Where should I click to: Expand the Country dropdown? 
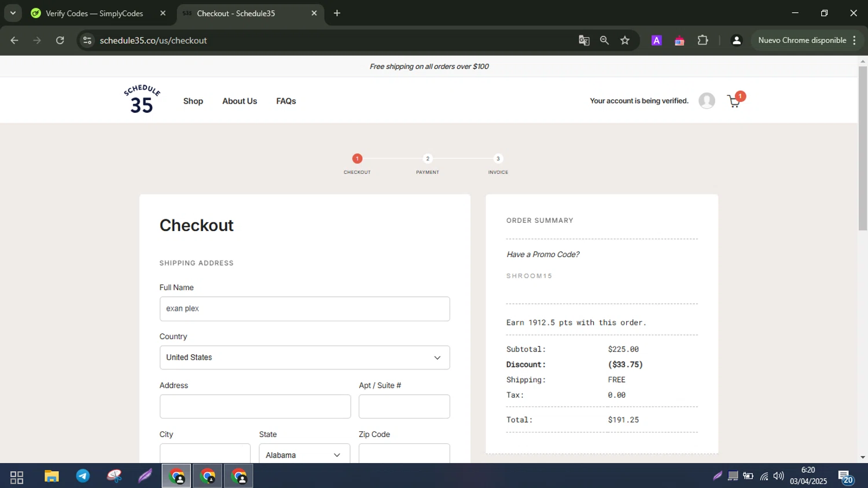click(x=304, y=358)
